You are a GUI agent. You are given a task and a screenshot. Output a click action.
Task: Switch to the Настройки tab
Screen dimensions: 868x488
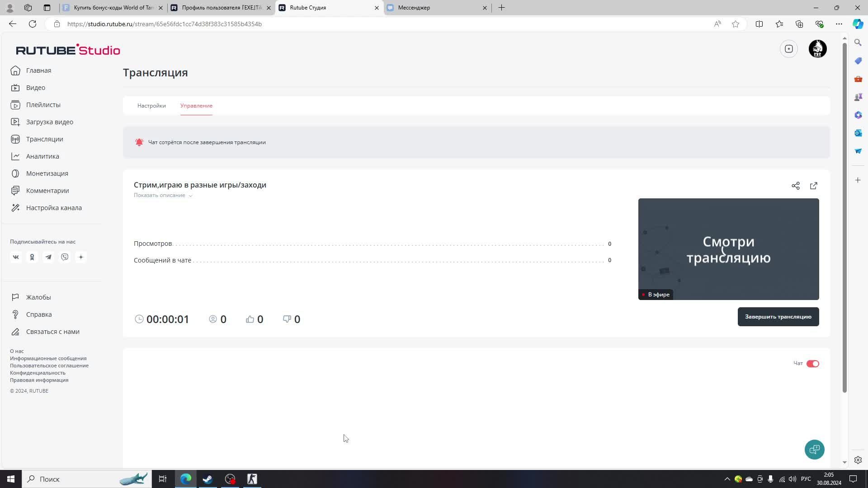[151, 106]
